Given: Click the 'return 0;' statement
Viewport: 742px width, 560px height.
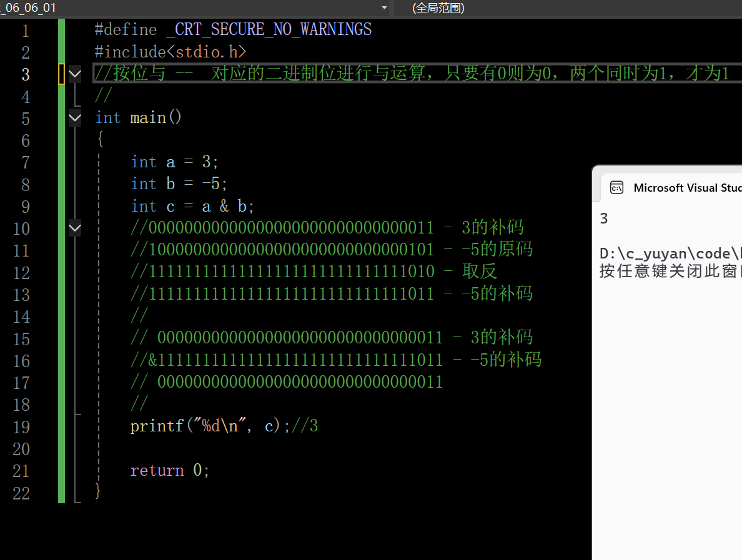Looking at the screenshot, I should [170, 470].
